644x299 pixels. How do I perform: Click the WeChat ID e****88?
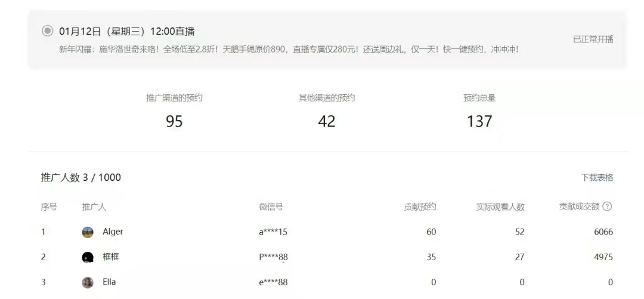click(x=273, y=282)
